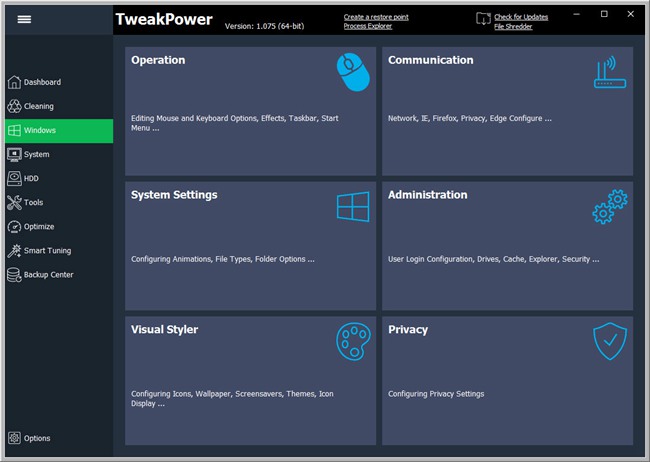Click the update download icon in header
The width and height of the screenshot is (650, 462).
(483, 19)
